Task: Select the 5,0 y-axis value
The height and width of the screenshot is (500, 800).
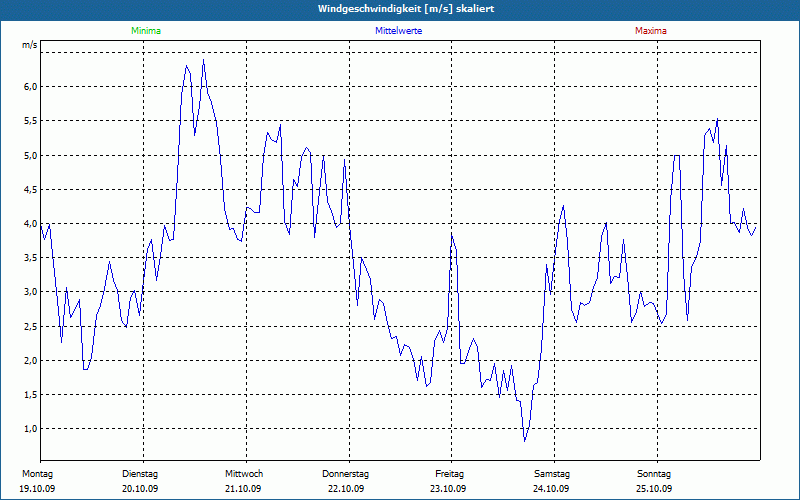Action: pyautogui.click(x=31, y=155)
